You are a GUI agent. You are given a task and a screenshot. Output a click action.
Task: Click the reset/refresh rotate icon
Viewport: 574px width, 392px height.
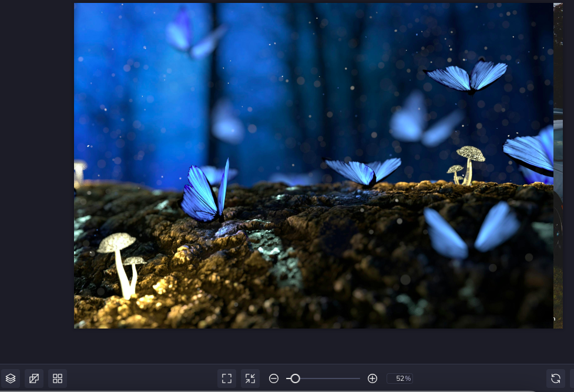click(x=555, y=378)
